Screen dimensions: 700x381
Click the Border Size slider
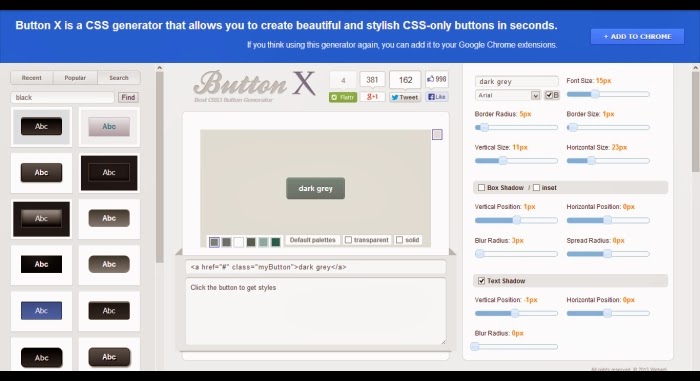608,127
